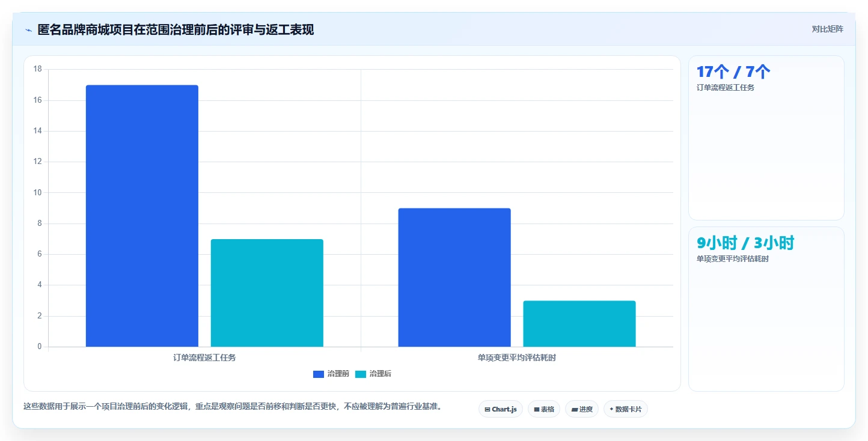Click the 订单流程返工任务 card caption
This screenshot has width=868, height=441.
(726, 88)
